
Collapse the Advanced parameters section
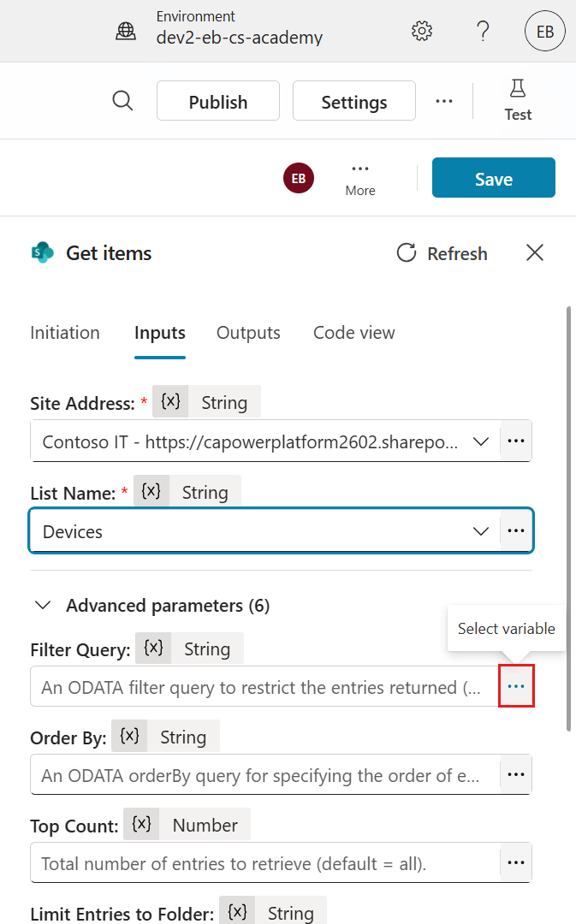pos(43,605)
